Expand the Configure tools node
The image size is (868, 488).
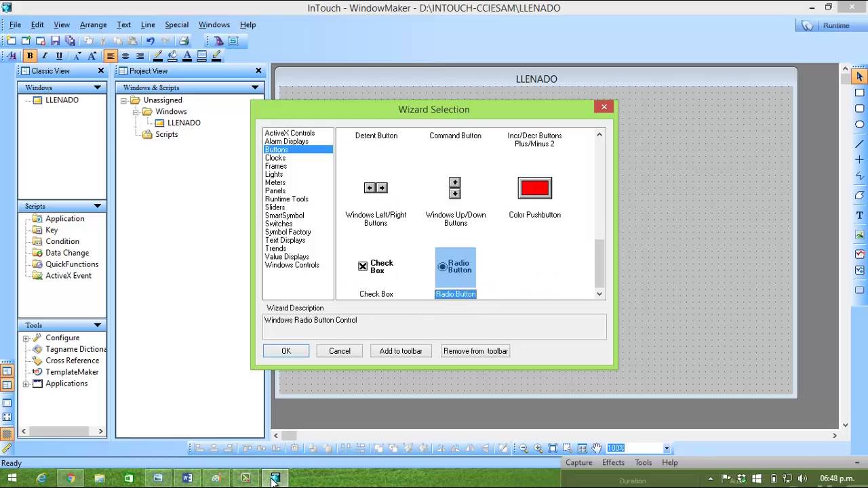click(x=26, y=338)
